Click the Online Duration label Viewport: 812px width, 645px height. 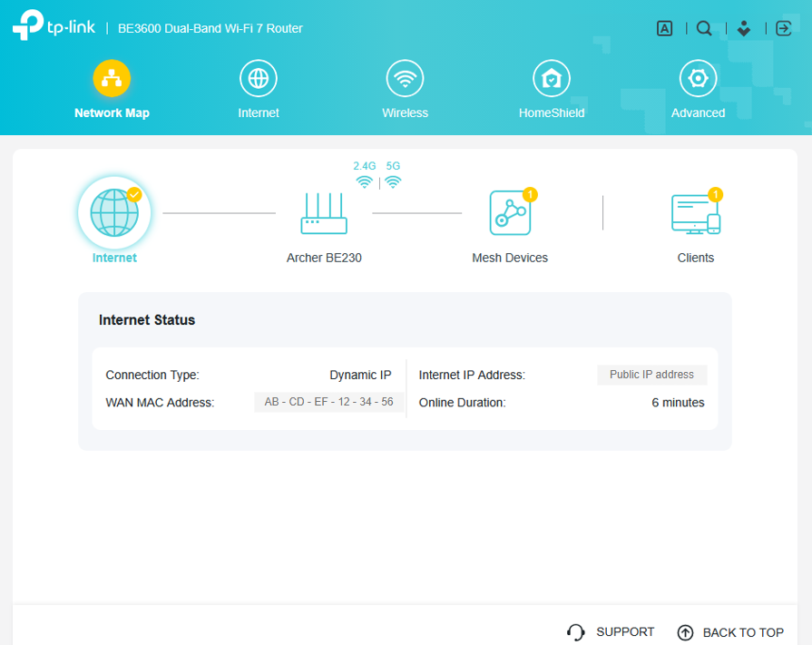coord(463,403)
